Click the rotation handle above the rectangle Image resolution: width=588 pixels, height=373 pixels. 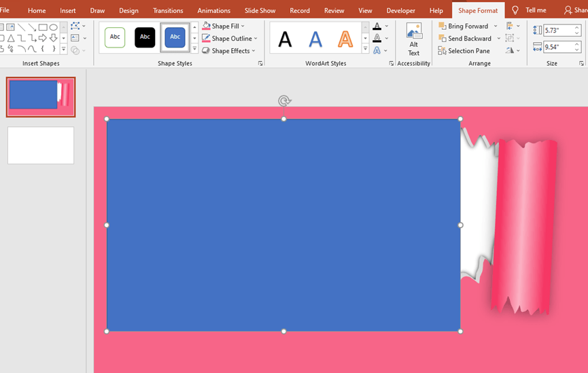284,101
